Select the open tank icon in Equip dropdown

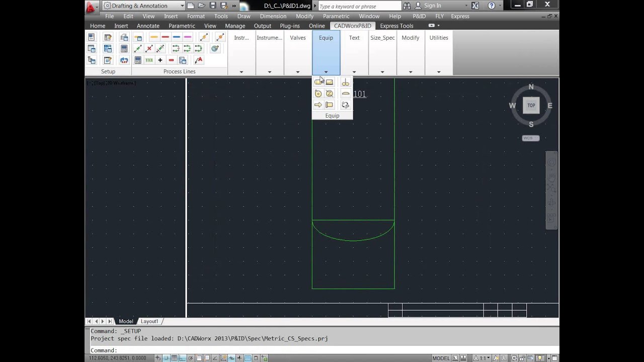(330, 82)
